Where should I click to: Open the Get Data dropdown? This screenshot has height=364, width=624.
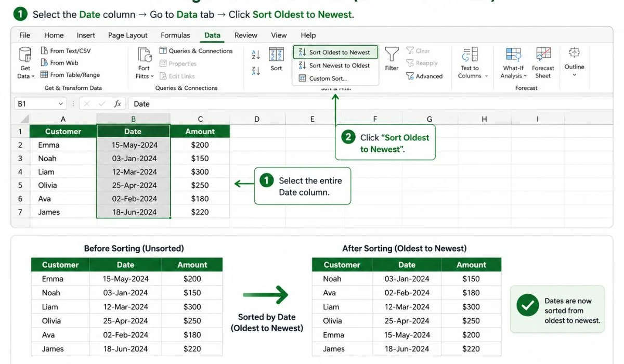(x=25, y=63)
